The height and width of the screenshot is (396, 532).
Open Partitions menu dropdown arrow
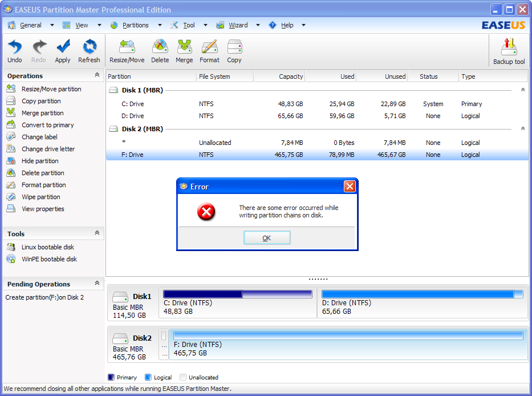(160, 25)
